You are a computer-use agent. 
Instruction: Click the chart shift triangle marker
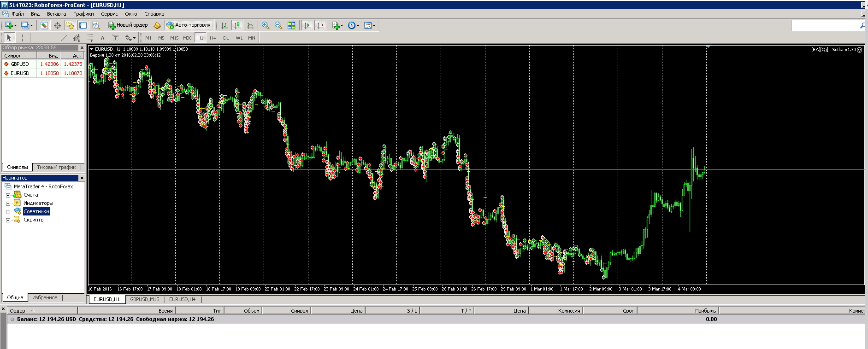point(708,47)
